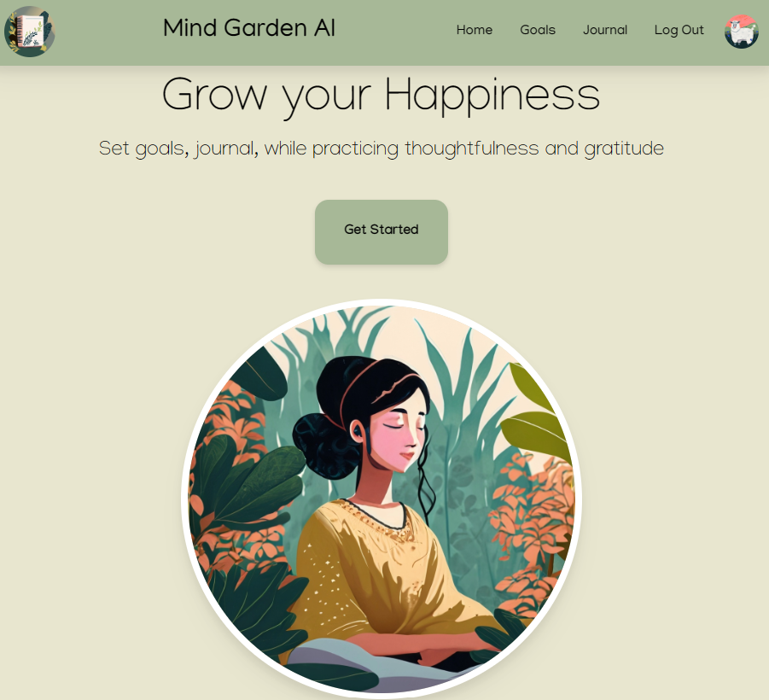Screen dimensions: 769x700
Task: Navigate to the Journal section
Action: (x=605, y=30)
